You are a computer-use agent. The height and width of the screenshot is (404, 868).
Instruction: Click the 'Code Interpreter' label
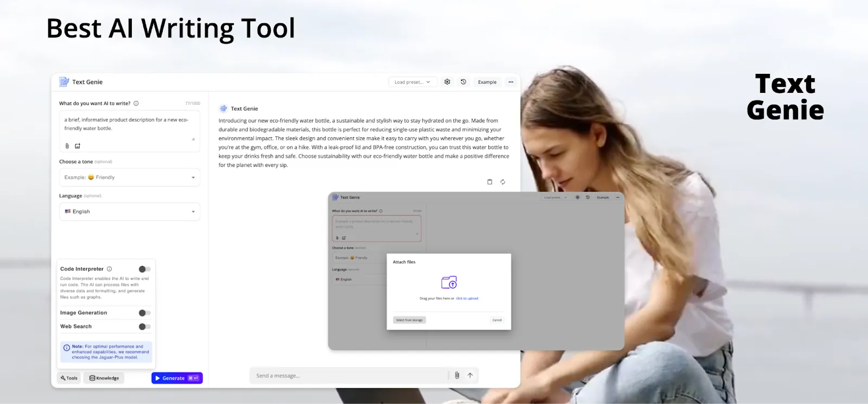tap(82, 269)
